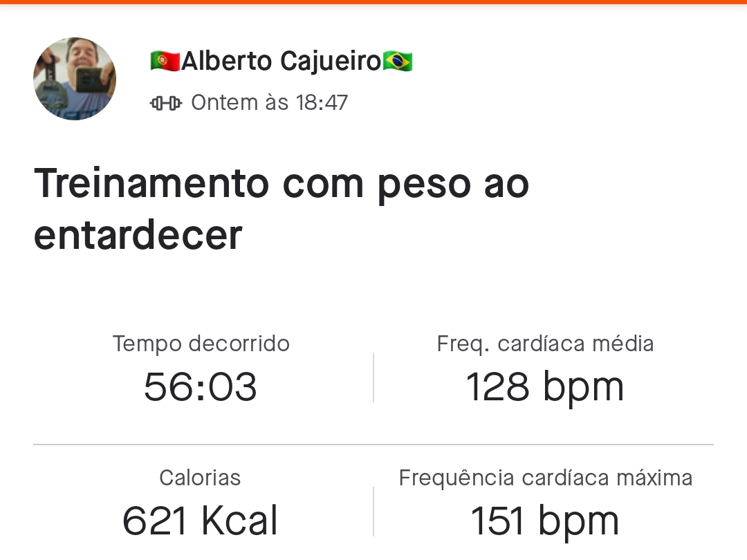
Task: Tap the Calorias label
Action: (x=200, y=478)
